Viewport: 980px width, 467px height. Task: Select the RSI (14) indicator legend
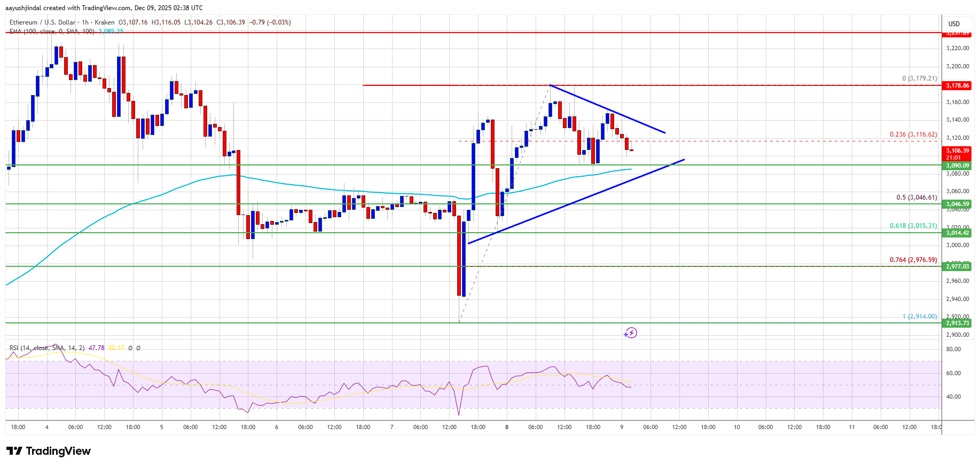coord(47,348)
